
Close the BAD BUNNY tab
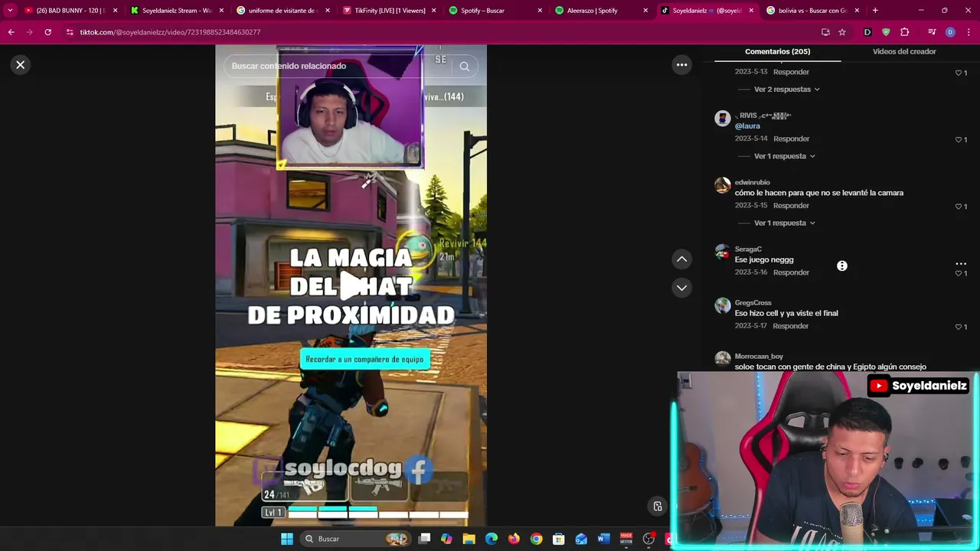pyautogui.click(x=116, y=11)
